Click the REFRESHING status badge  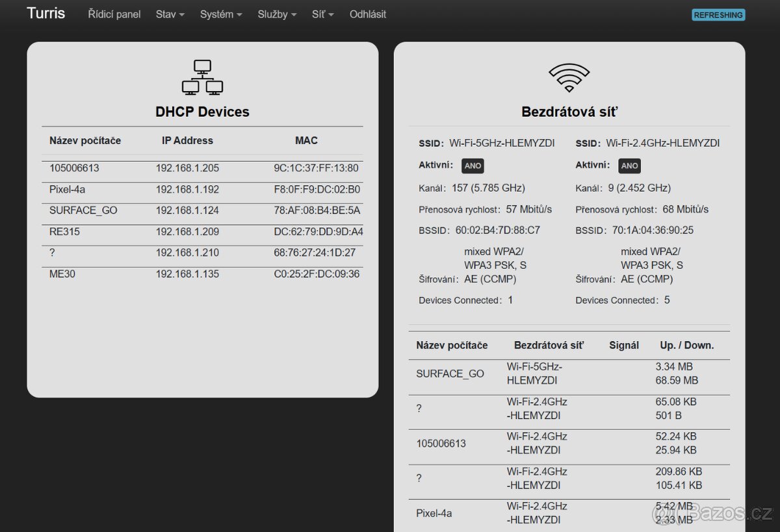tap(718, 15)
